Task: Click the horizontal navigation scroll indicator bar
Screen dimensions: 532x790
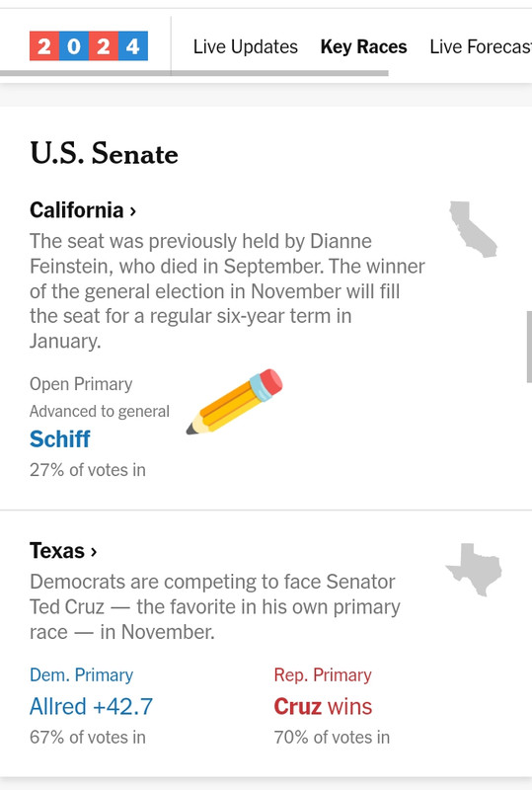Action: pyautogui.click(x=194, y=73)
